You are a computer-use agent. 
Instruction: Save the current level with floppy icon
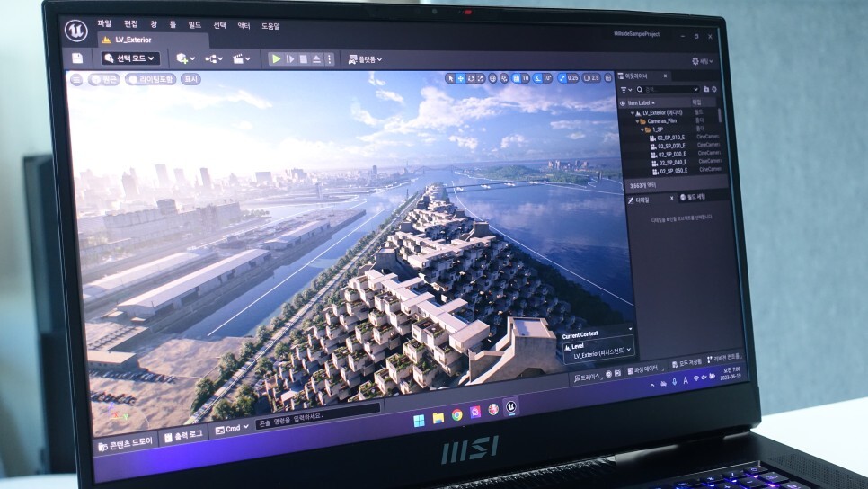pyautogui.click(x=77, y=58)
